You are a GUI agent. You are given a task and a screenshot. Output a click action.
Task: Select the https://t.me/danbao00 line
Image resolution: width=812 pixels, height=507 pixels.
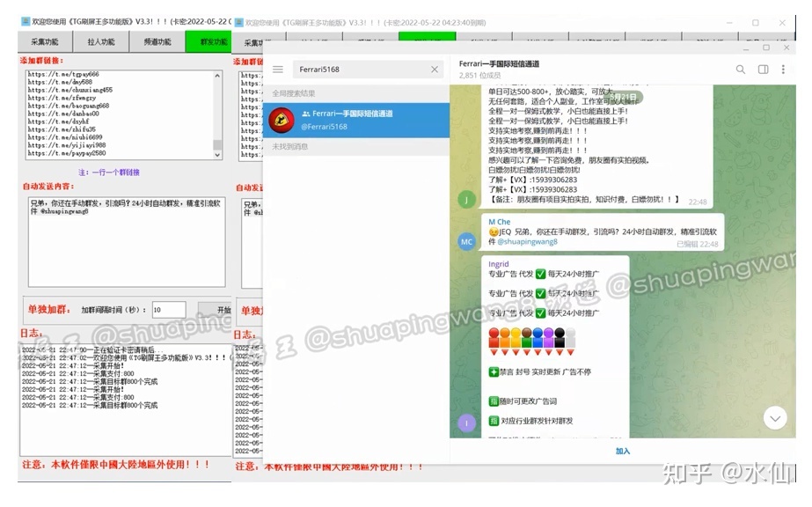click(x=63, y=114)
